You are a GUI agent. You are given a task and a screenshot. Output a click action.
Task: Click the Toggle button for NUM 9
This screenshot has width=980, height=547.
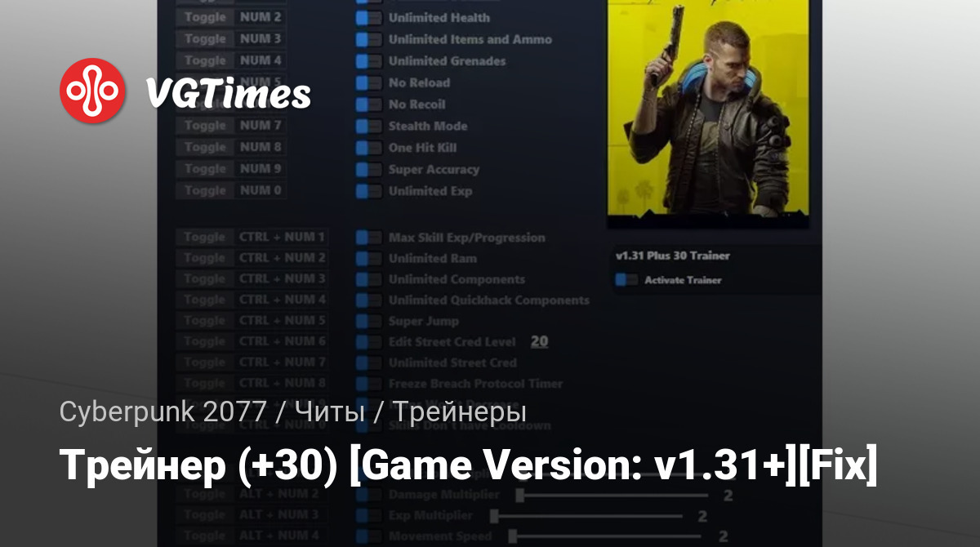click(205, 169)
